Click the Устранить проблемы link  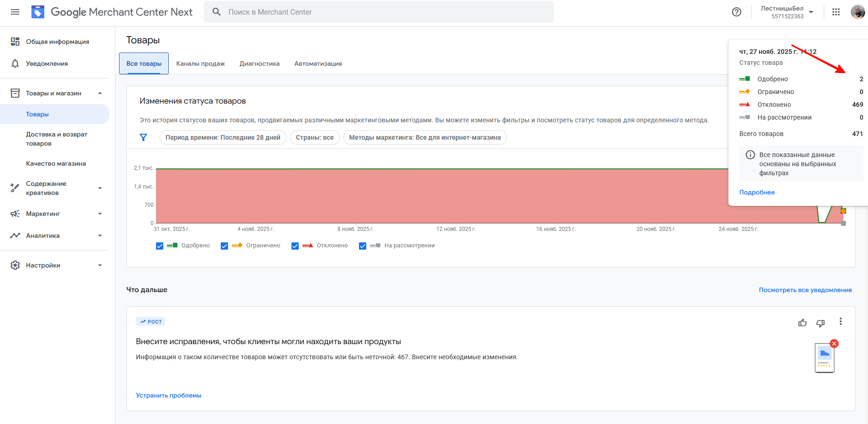coord(168,395)
